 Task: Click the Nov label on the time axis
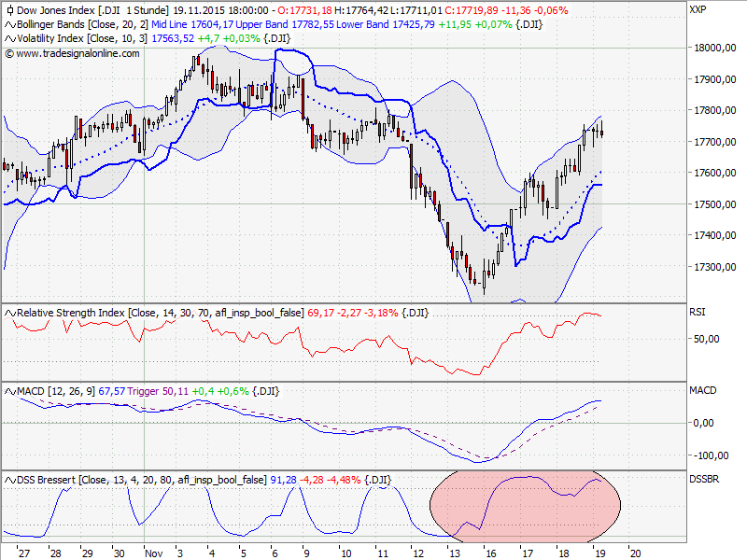[152, 553]
